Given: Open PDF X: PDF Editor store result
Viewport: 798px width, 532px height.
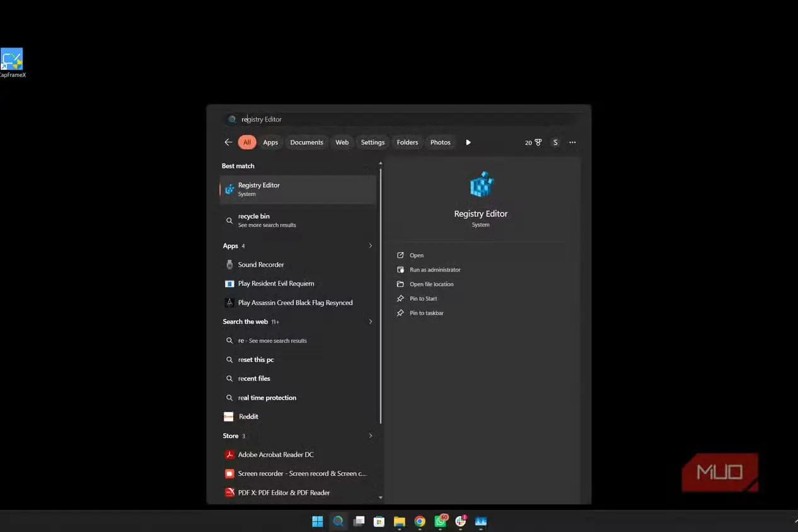Looking at the screenshot, I should pyautogui.click(x=298, y=492).
